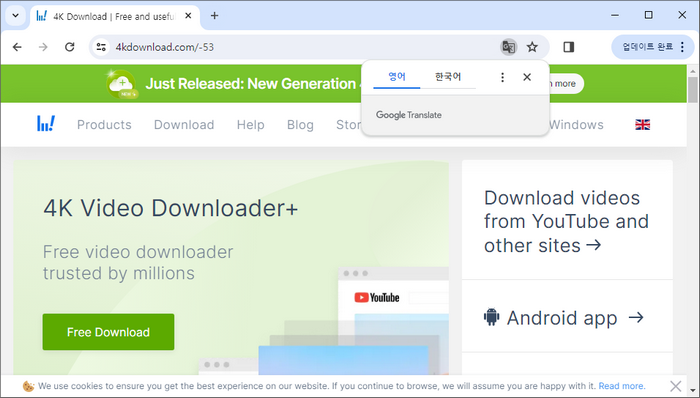Click the Free Download button

click(x=108, y=332)
